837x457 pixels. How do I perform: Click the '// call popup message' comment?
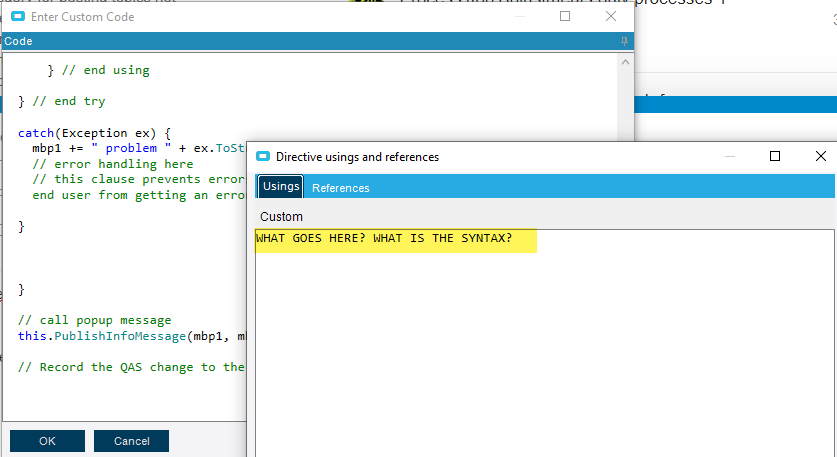[x=94, y=320]
